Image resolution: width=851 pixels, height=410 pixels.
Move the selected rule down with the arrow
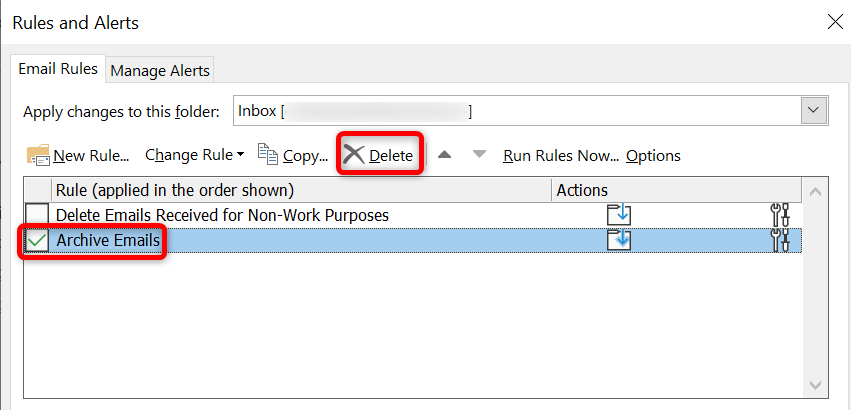click(479, 155)
